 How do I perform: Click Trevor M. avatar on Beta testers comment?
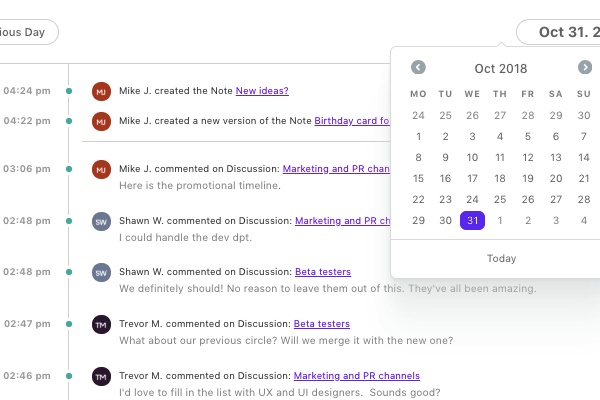pyautogui.click(x=101, y=325)
